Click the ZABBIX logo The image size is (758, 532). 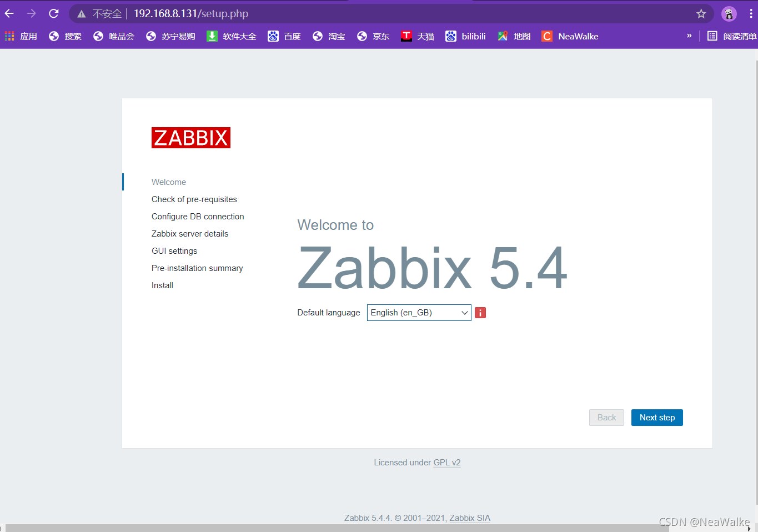click(x=191, y=138)
